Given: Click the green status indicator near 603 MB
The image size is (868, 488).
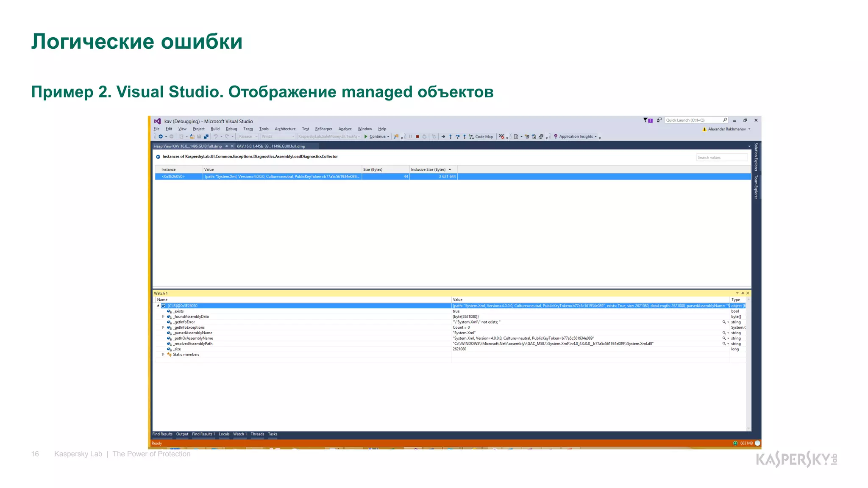Looking at the screenshot, I should (735, 443).
